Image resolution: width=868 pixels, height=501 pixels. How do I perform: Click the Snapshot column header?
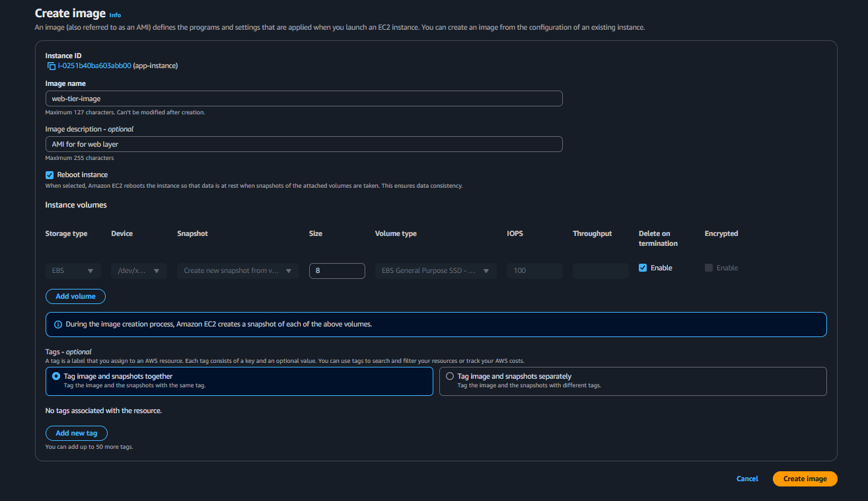[x=192, y=233]
